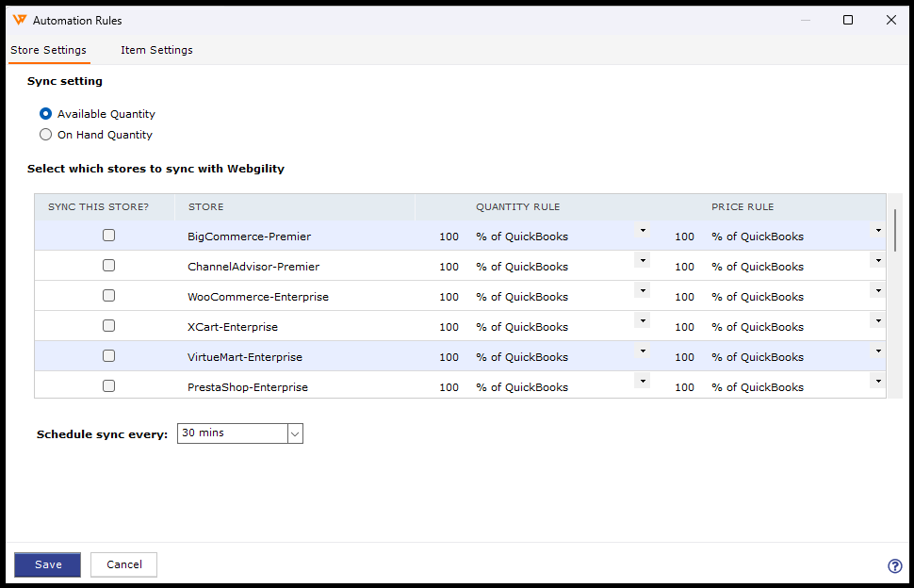Open the Schedule sync interval dropdown

pyautogui.click(x=295, y=433)
